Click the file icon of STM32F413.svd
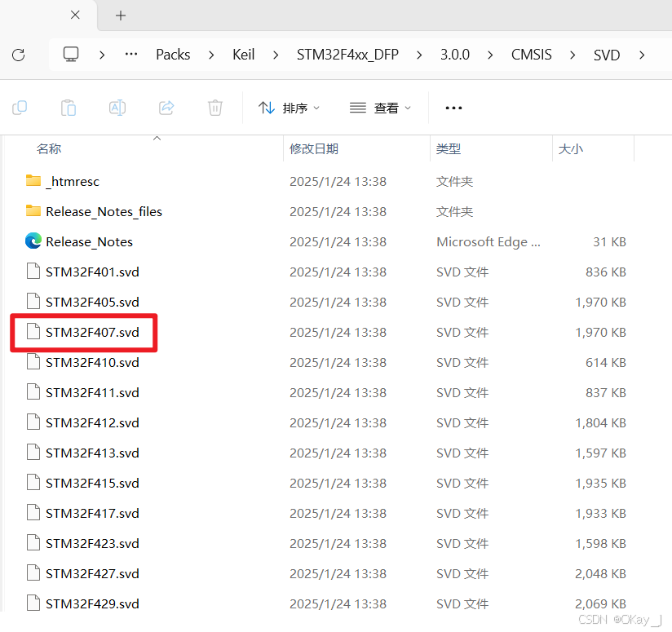 [x=33, y=452]
